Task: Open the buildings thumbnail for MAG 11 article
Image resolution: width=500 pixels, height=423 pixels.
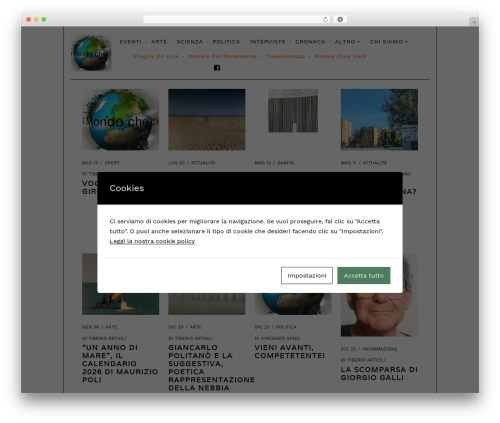Action: (x=379, y=119)
